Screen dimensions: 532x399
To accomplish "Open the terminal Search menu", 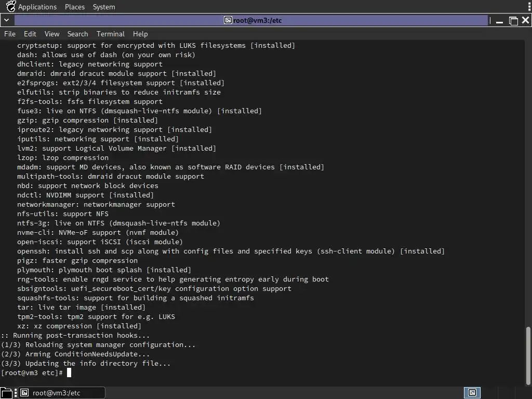I will 78,34.
